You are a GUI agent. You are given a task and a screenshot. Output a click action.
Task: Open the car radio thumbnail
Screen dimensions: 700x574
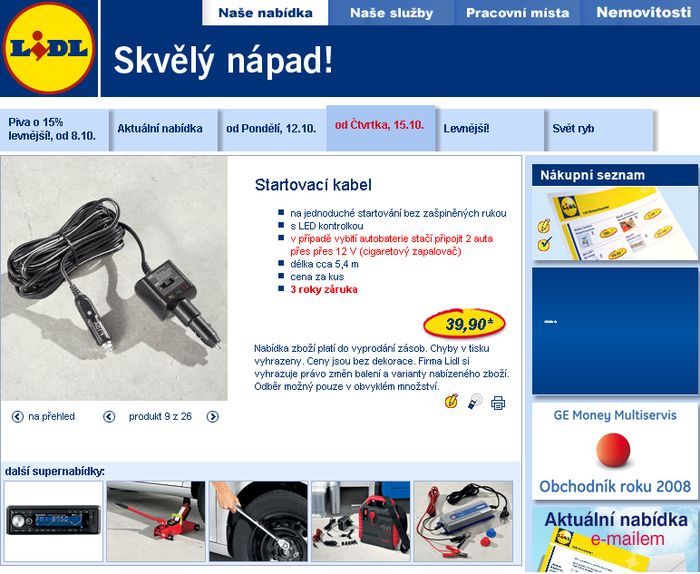[53, 521]
